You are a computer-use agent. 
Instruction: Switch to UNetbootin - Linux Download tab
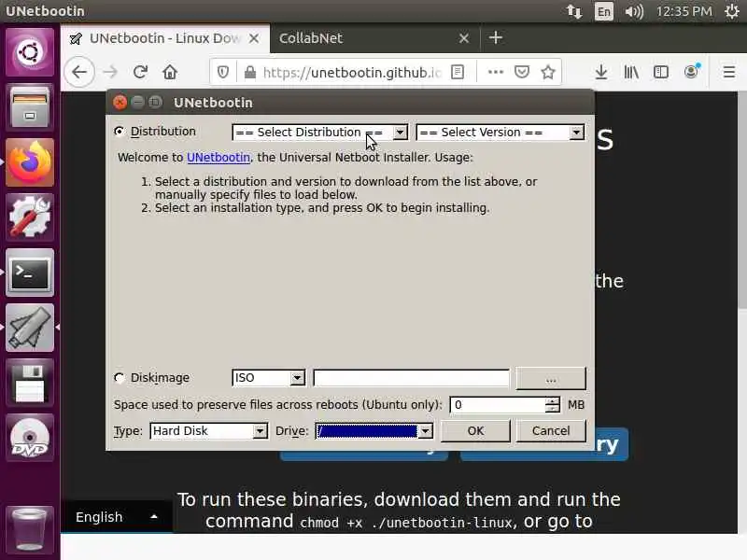[164, 38]
